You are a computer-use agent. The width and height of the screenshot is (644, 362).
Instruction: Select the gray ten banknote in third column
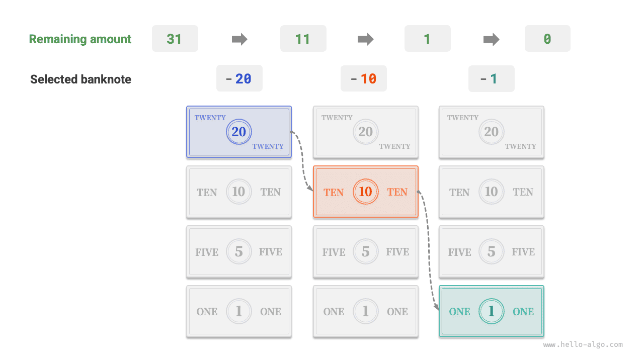pyautogui.click(x=492, y=192)
